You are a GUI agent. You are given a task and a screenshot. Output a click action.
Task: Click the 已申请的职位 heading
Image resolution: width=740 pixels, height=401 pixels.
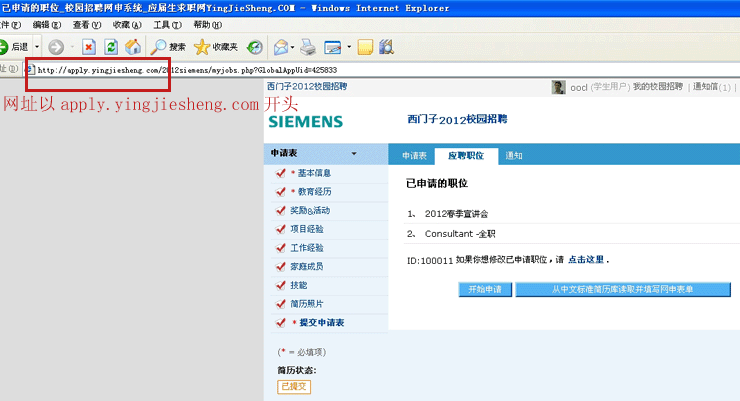[x=437, y=183]
